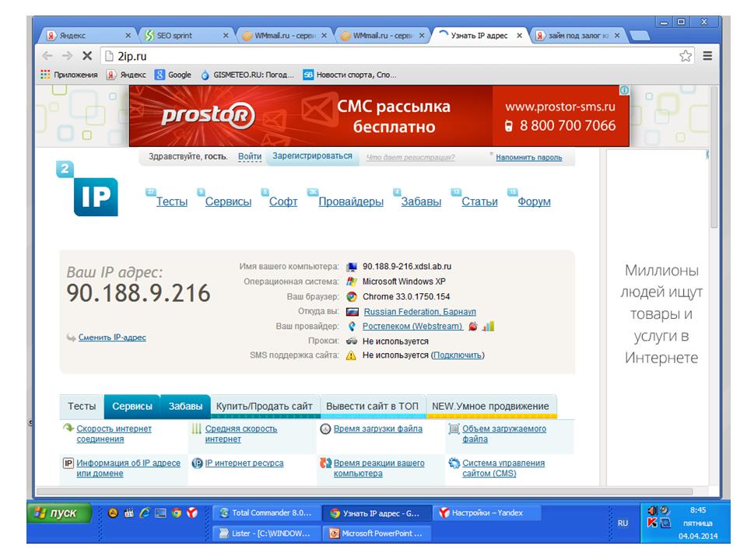Image resolution: width=747 pixels, height=560 pixels.
Task: Click the bars icon by Средняя скорость интернет
Action: 196,429
